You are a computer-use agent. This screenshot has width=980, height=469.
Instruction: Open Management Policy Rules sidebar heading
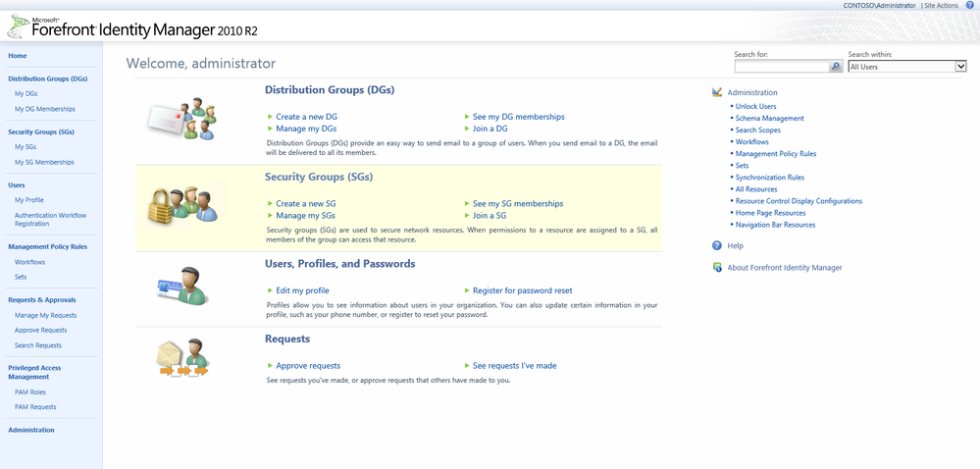47,246
